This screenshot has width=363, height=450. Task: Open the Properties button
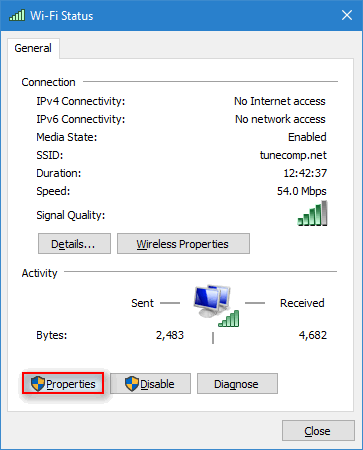click(x=63, y=384)
